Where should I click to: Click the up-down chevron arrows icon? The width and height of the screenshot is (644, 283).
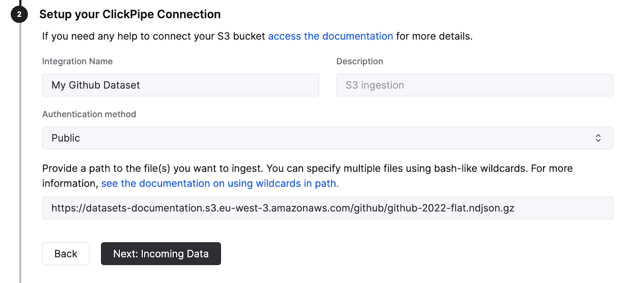598,138
